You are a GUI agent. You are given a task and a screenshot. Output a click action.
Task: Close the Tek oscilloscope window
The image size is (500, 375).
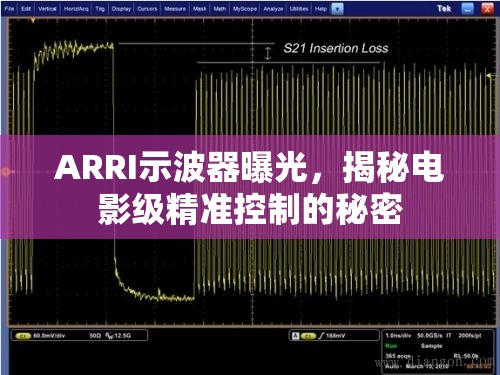point(487,9)
